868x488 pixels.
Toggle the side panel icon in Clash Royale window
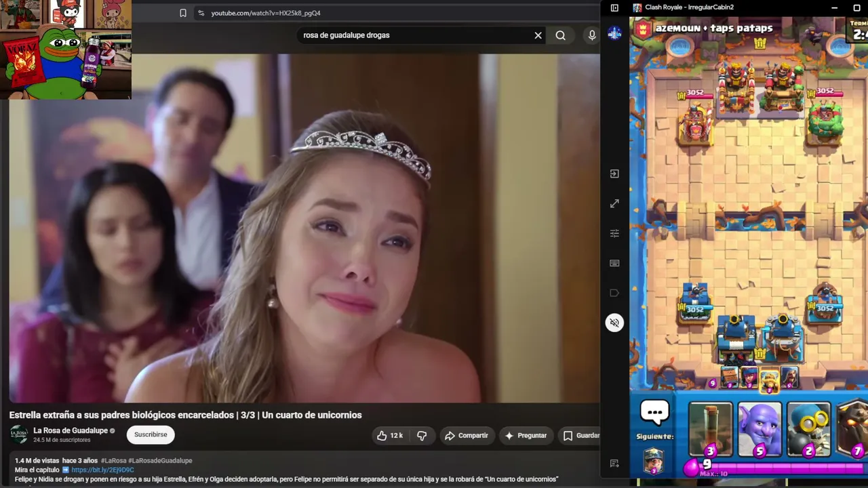pos(614,7)
